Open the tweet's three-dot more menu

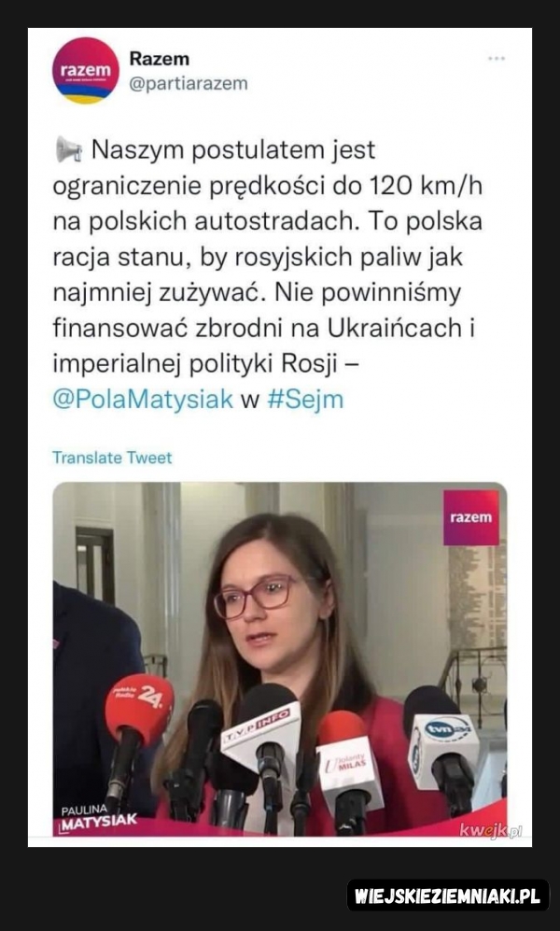click(496, 58)
